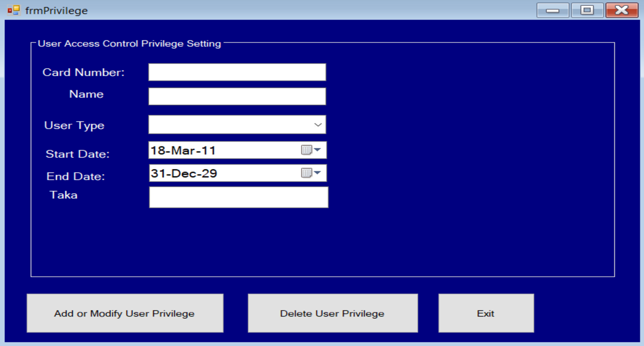This screenshot has width=644, height=346.
Task: Expand the User Type dropdown list
Action: coord(318,125)
